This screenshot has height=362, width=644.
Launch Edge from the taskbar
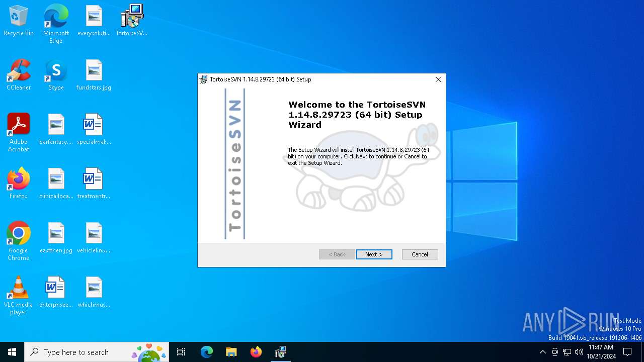pos(207,352)
